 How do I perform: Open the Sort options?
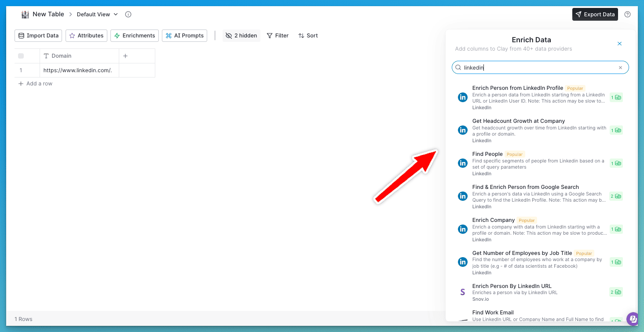[308, 36]
